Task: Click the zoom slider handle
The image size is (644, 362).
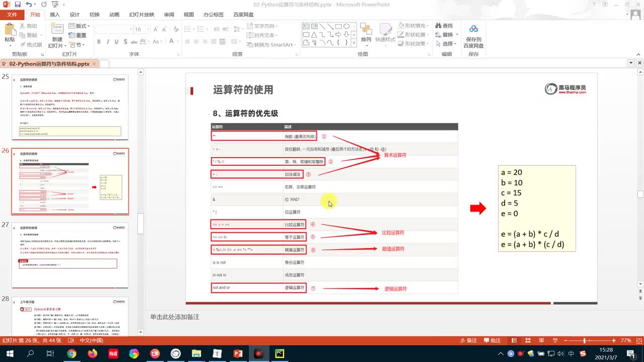Action: point(585,340)
